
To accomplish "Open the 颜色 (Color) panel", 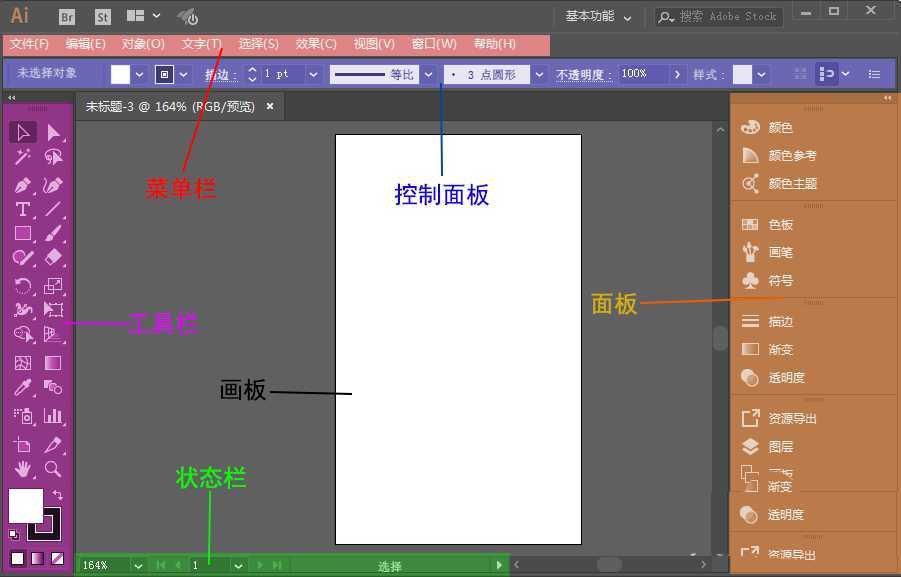I will (768, 128).
